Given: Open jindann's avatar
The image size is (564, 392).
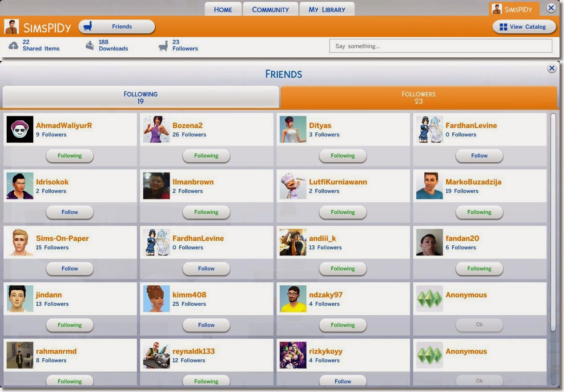Looking at the screenshot, I should click(x=20, y=299).
